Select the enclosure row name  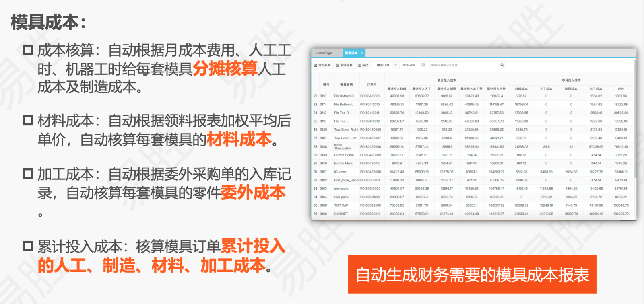(x=341, y=189)
